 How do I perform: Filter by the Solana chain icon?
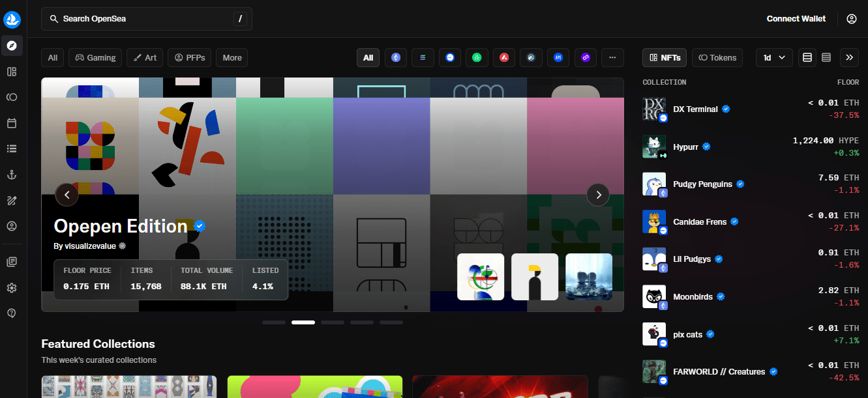pos(423,58)
